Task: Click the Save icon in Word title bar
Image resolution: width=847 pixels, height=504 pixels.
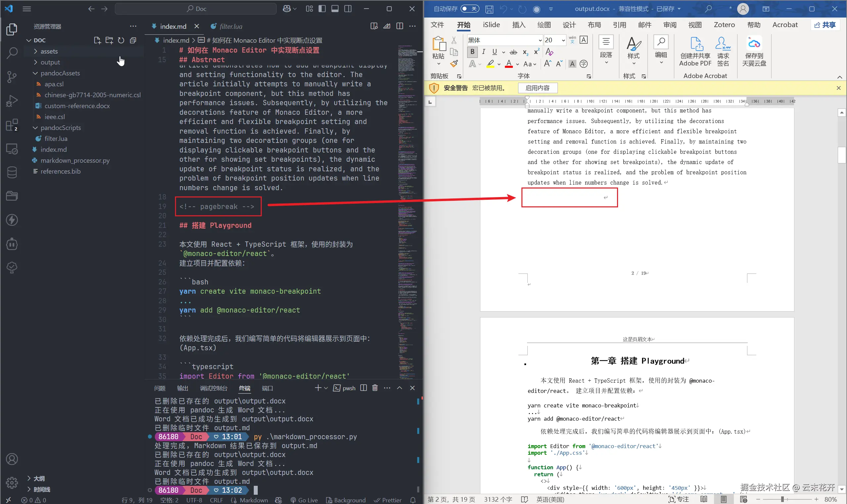Action: pos(489,9)
